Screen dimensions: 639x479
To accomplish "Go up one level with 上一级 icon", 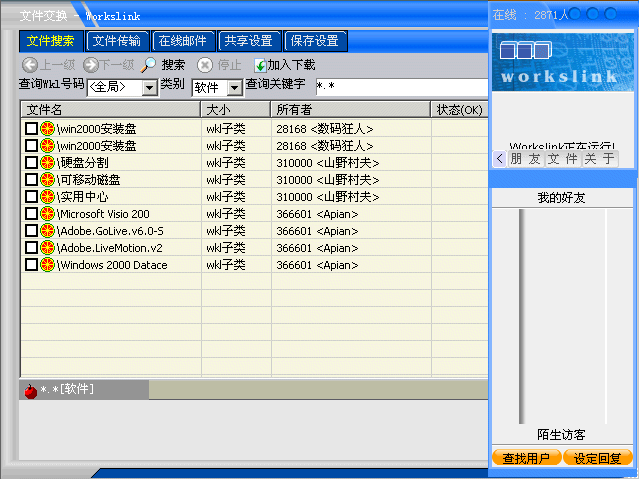I will [29, 65].
